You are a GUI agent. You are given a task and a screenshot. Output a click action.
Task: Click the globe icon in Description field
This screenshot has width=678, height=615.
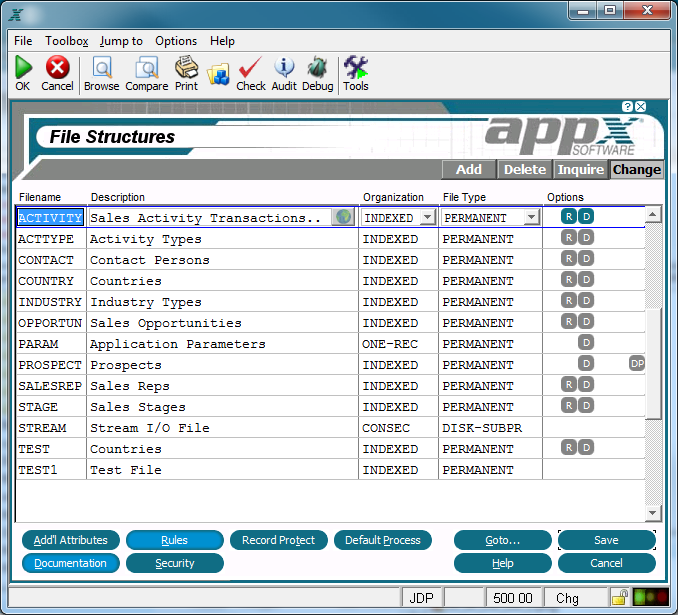(343, 217)
